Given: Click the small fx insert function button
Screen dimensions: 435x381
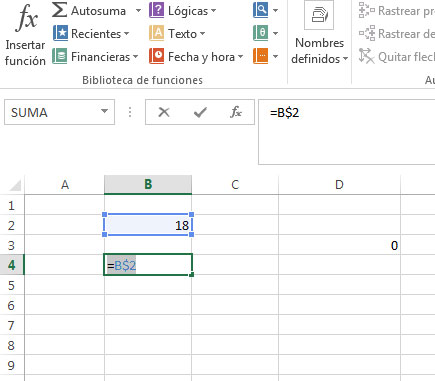Looking at the screenshot, I should [x=236, y=112].
